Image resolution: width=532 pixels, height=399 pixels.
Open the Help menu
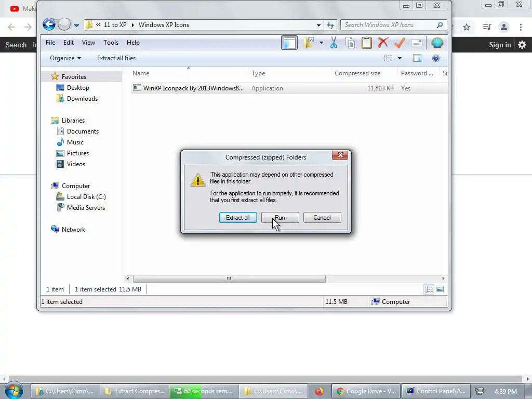(133, 43)
